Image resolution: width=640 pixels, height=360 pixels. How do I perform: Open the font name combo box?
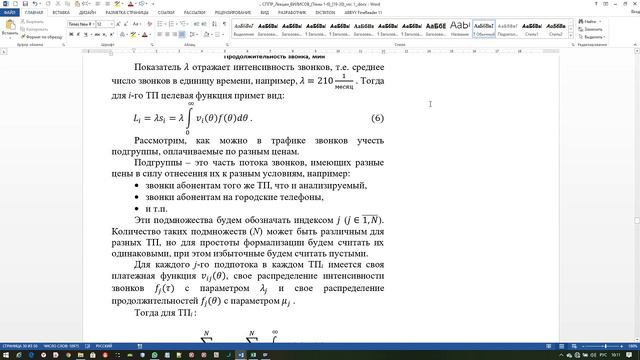81,24
